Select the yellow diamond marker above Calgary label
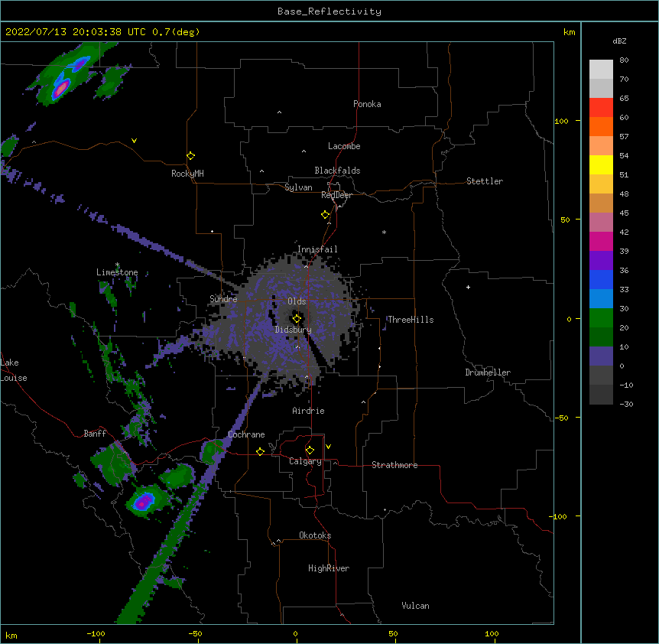This screenshot has height=644, width=659. tap(310, 450)
